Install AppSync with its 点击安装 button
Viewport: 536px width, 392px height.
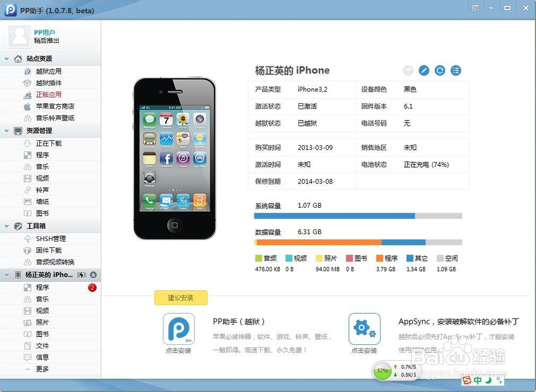[364, 351]
